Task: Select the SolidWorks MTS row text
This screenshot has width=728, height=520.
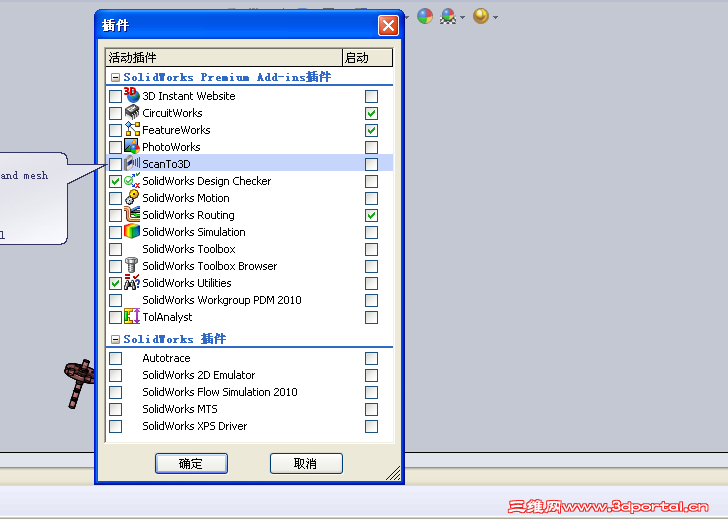Action: pos(180,409)
